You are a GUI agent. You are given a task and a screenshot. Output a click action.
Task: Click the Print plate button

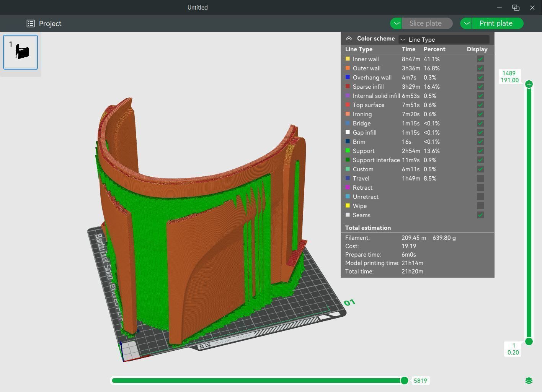(x=498, y=23)
